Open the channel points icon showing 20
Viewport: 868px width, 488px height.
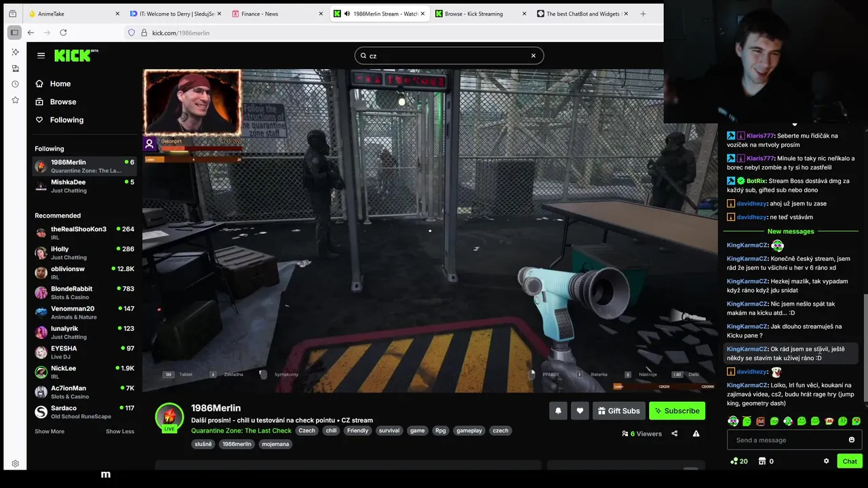tap(738, 461)
